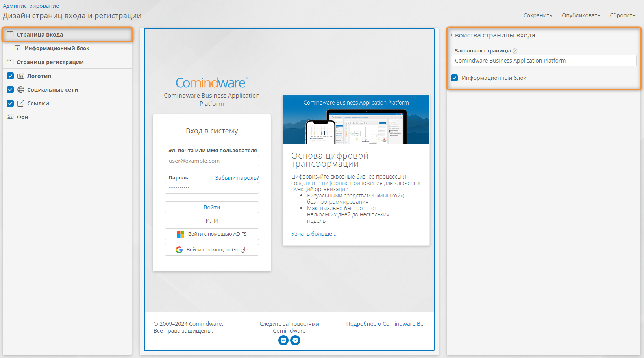
Task: Toggle the Ссылки checkbox
Action: 10,103
